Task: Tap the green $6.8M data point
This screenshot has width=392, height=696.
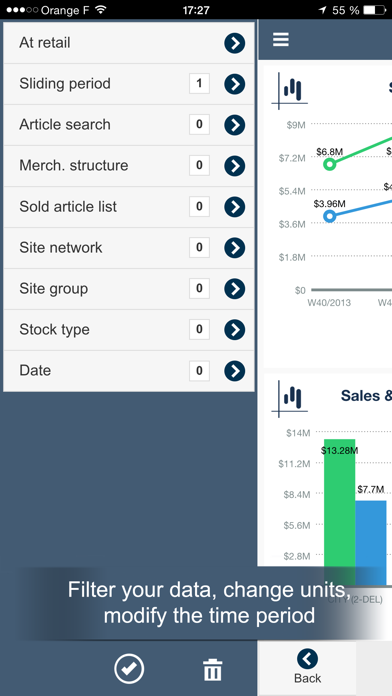Action: (329, 164)
